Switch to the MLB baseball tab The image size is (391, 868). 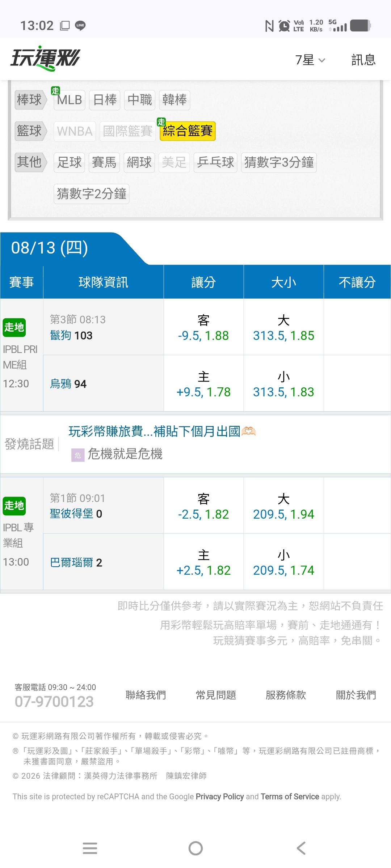[x=70, y=100]
